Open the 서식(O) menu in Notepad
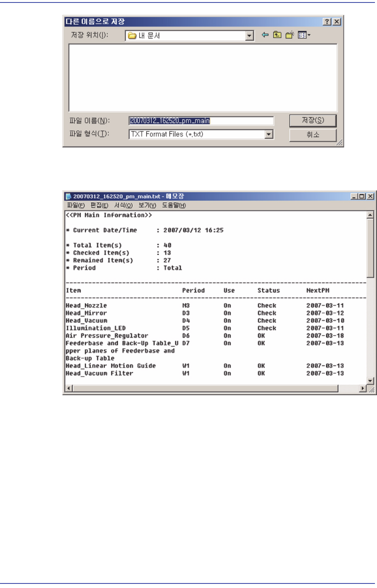377x588 pixels. (x=123, y=205)
